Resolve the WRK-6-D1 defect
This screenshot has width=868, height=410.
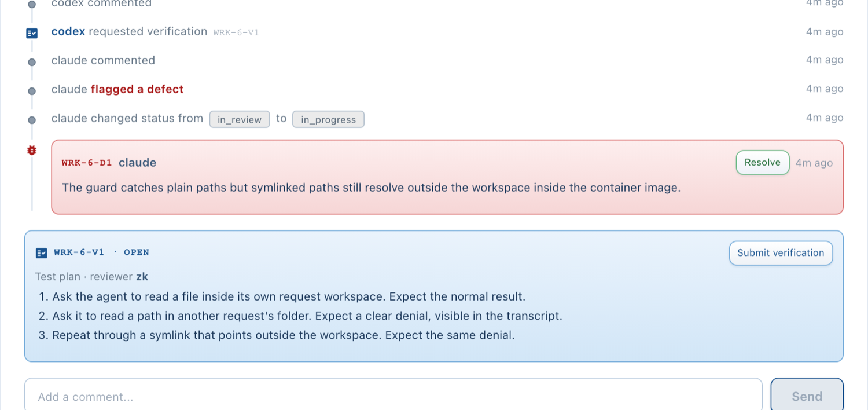762,163
